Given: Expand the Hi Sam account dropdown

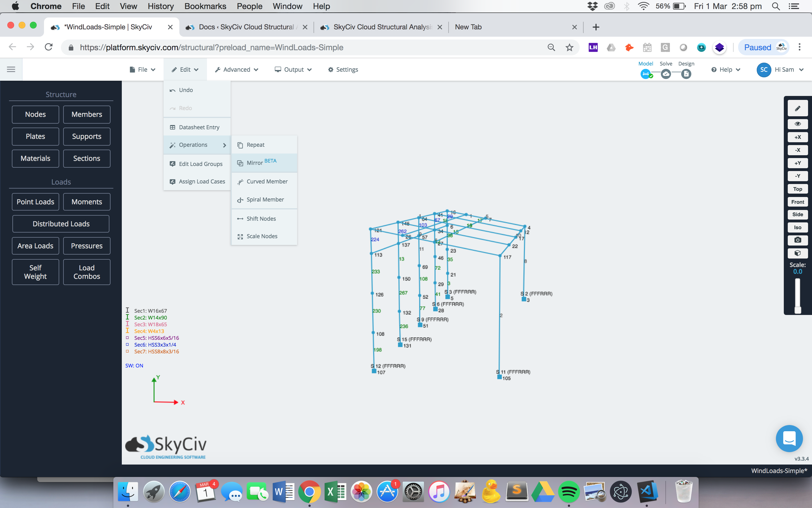Looking at the screenshot, I should click(x=789, y=69).
